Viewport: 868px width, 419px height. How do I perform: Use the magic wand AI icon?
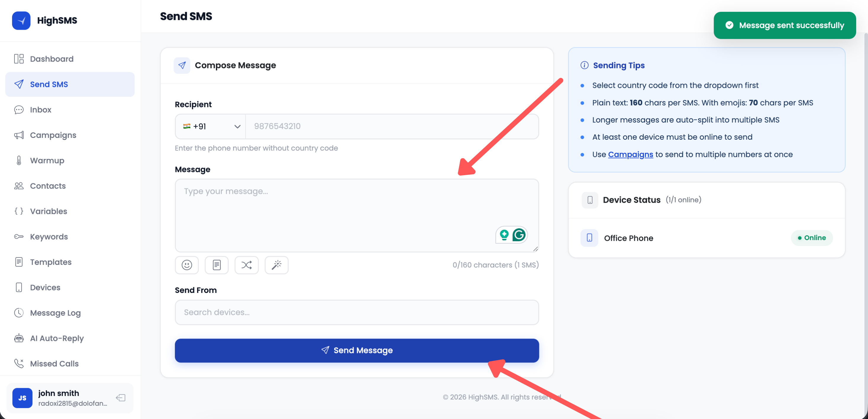(x=276, y=265)
